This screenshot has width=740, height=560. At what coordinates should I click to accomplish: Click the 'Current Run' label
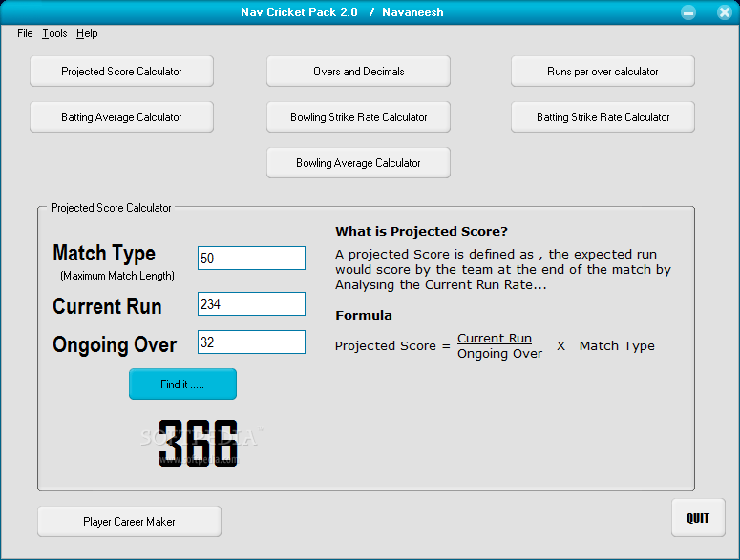click(107, 306)
